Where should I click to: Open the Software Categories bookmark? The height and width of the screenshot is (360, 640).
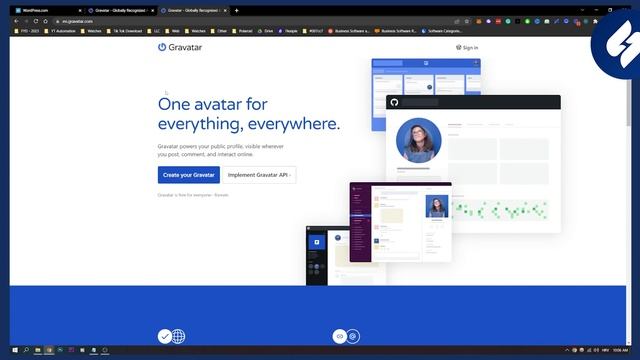point(442,31)
